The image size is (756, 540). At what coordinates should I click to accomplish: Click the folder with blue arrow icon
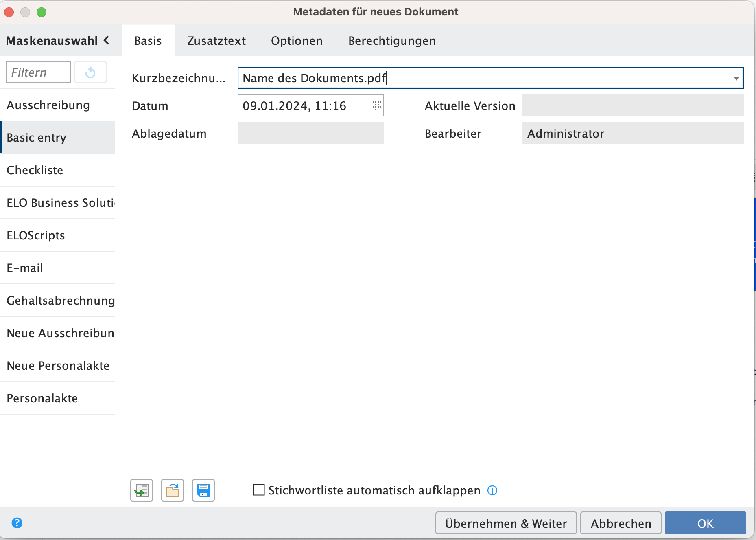(x=173, y=490)
